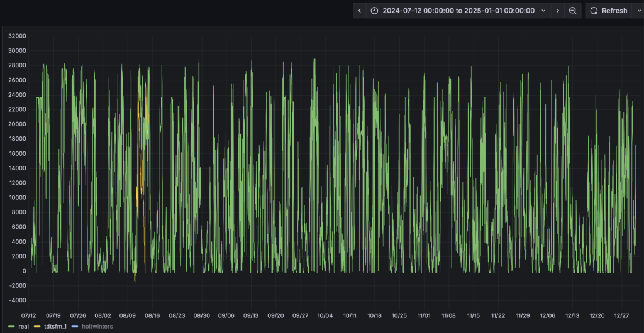Click the 12/27 x-axis date label
The width and height of the screenshot is (644, 333).
point(621,316)
